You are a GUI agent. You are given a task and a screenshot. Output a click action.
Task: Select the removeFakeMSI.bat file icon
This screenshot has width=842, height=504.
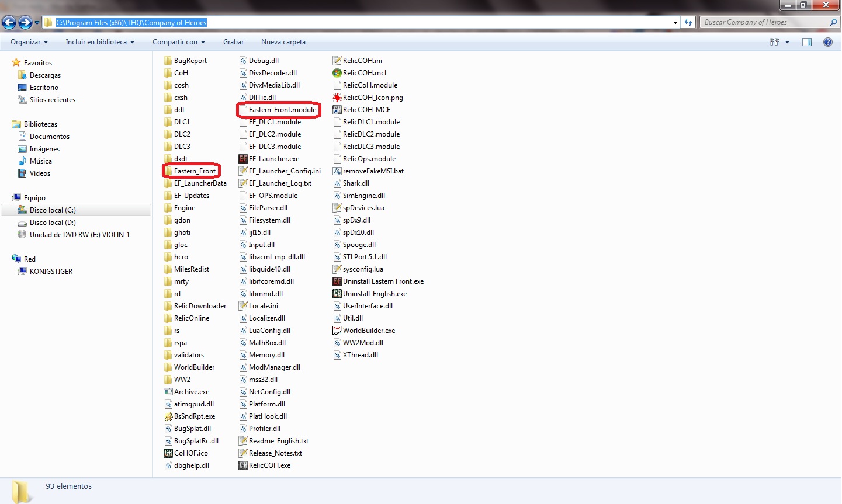[x=337, y=171]
